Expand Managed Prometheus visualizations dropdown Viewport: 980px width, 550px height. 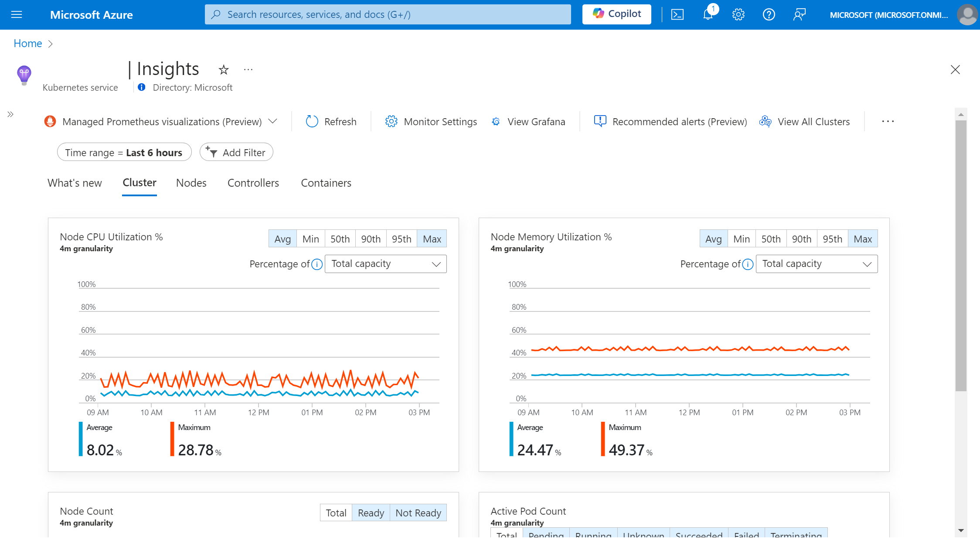tap(272, 121)
